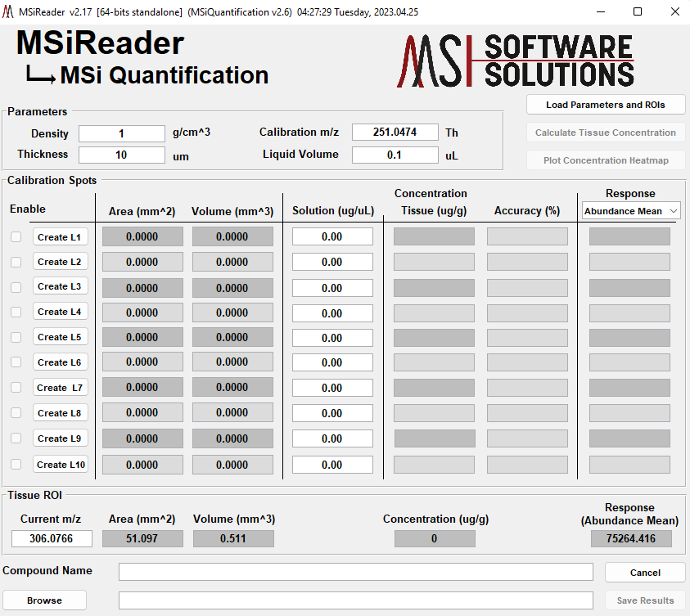The height and width of the screenshot is (616, 690).
Task: Click Tissue ROI area value 51.097
Action: coord(142,538)
